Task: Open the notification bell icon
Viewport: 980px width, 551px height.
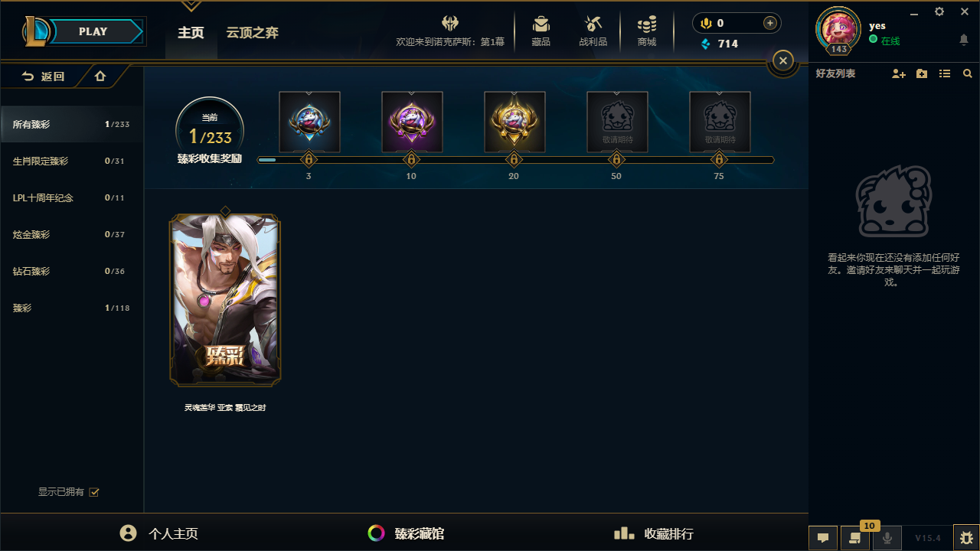Action: 964,40
